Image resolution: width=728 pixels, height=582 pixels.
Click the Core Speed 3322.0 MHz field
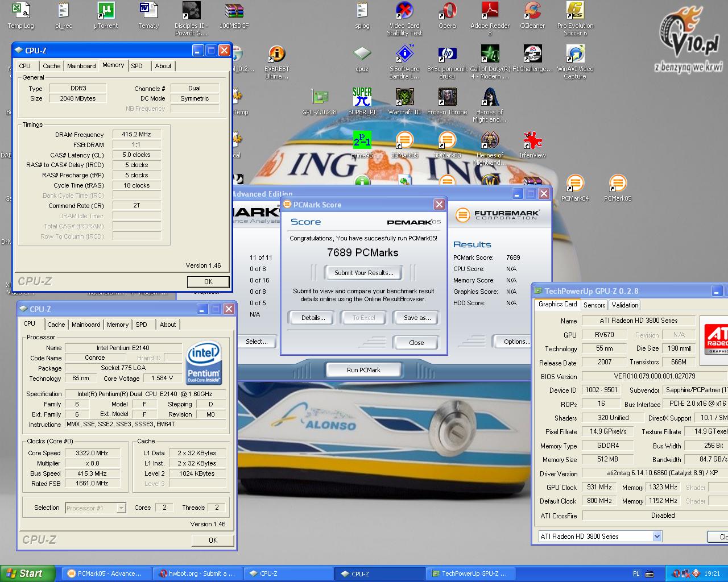point(92,453)
